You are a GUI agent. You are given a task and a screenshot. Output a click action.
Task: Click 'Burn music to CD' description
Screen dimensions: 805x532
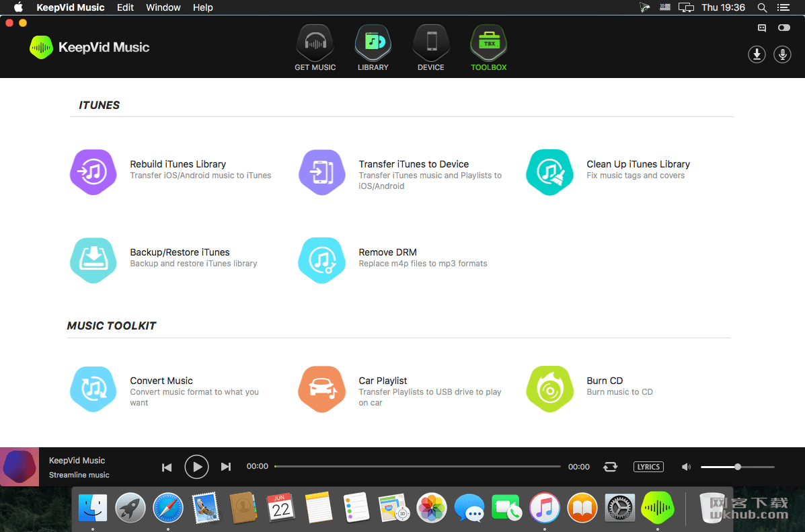(619, 392)
